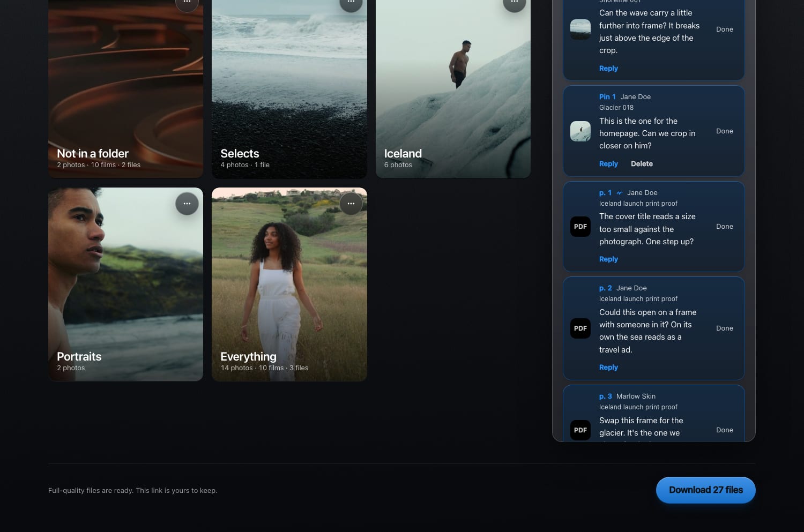Click the Download 27 files button
This screenshot has height=532, width=804.
tap(706, 490)
